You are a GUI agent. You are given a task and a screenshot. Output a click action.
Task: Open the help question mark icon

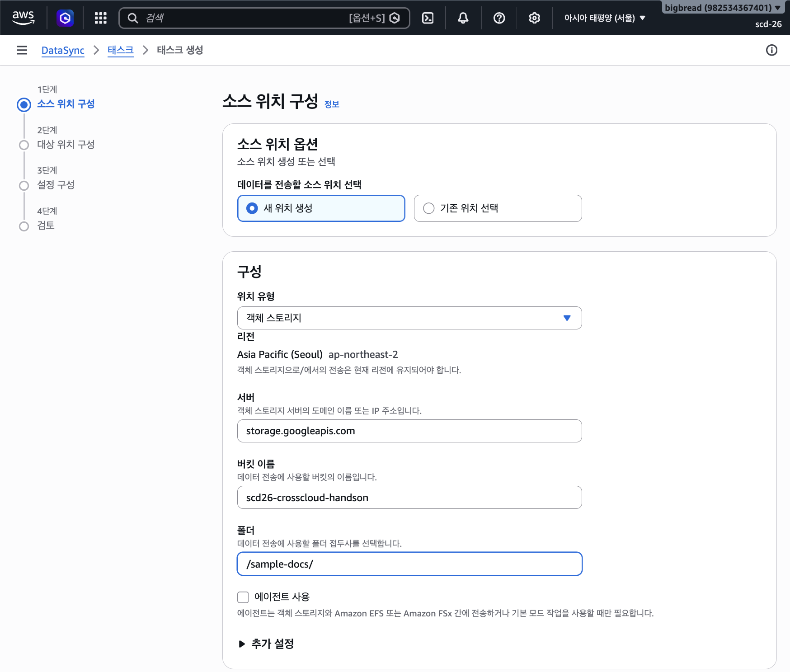click(x=499, y=18)
